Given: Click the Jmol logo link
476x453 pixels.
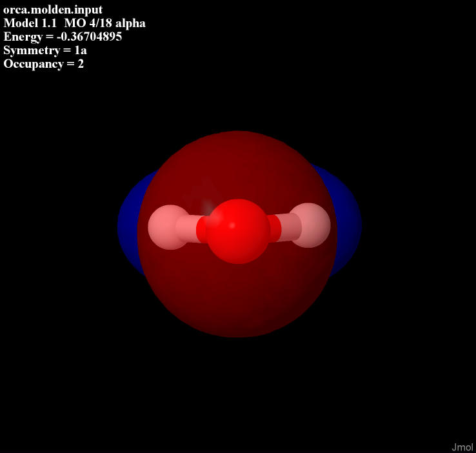Looking at the screenshot, I should coord(462,447).
